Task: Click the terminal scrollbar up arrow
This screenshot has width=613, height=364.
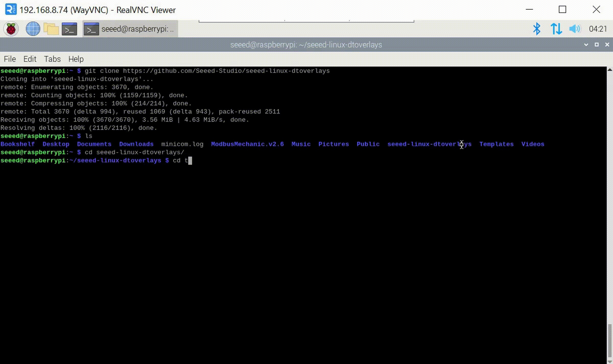Action: click(610, 69)
